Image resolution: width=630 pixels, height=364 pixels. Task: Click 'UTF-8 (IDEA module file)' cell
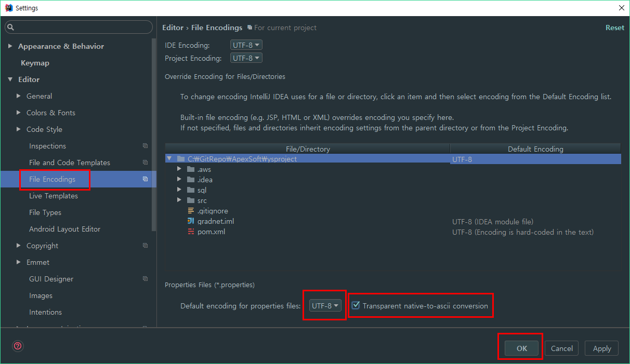click(x=493, y=221)
